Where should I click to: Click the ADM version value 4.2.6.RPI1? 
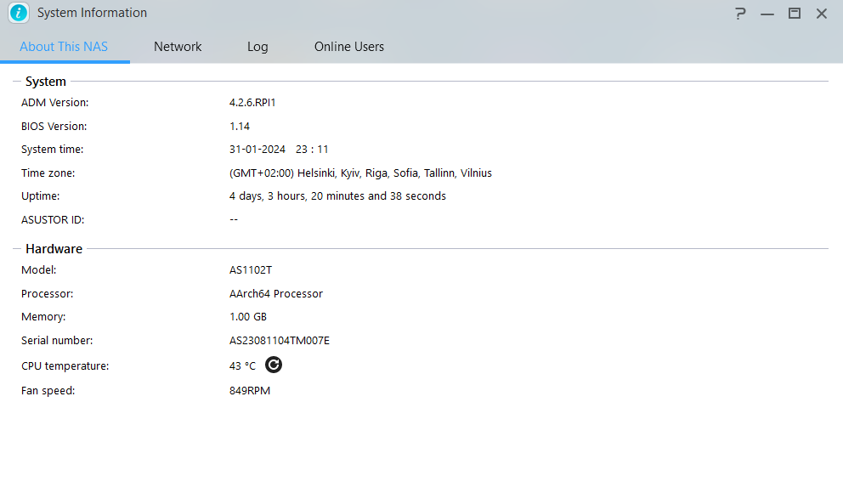pos(252,103)
